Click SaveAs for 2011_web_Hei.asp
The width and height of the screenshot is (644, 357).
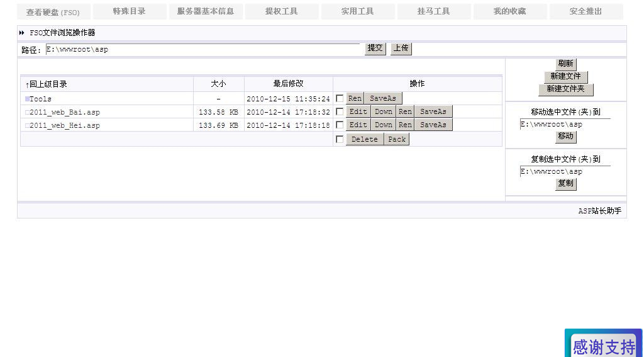tap(433, 125)
